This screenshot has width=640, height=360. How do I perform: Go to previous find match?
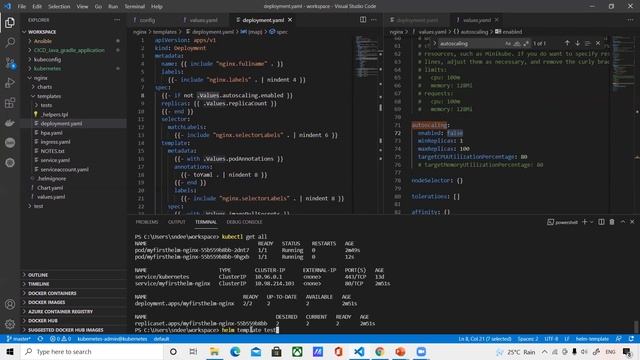(x=567, y=43)
